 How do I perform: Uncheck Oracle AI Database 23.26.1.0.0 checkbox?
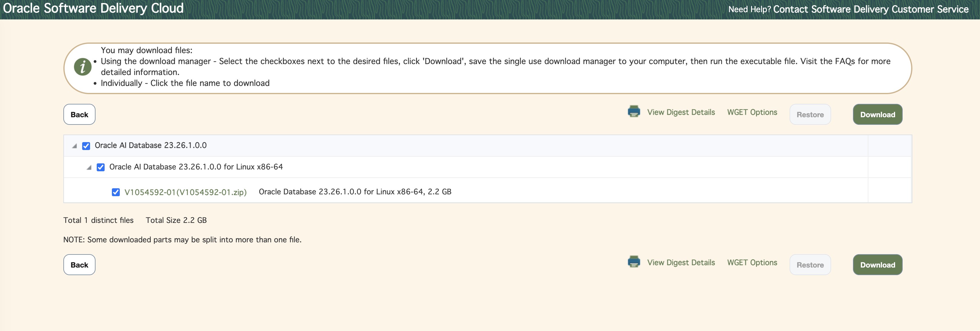86,146
